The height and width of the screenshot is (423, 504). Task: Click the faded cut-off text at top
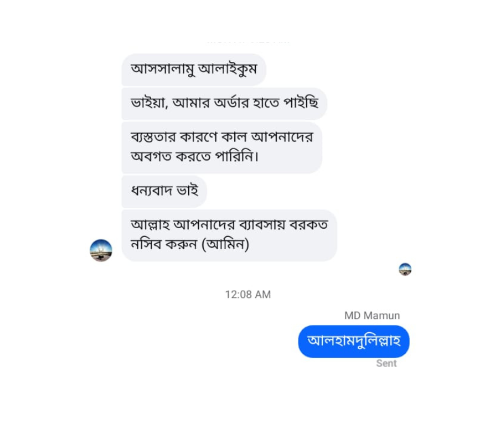point(248,41)
